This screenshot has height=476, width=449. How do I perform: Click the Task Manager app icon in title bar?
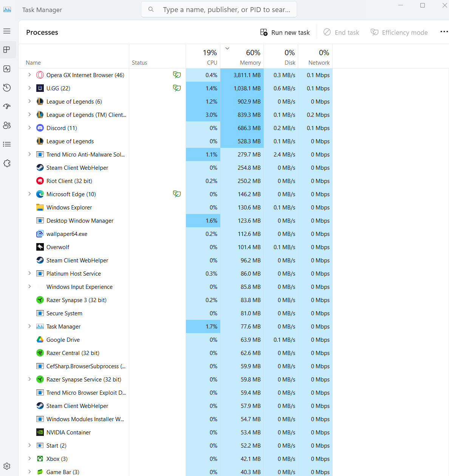(x=7, y=9)
